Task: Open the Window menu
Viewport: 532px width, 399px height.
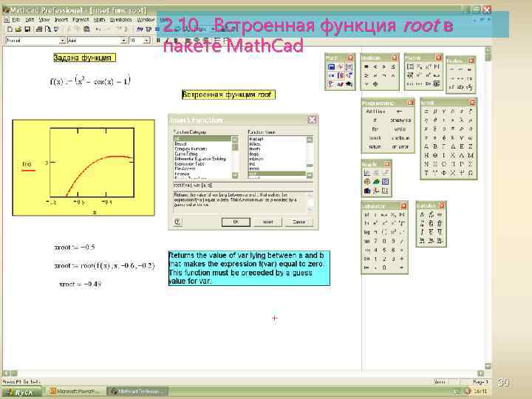Action: (x=146, y=20)
